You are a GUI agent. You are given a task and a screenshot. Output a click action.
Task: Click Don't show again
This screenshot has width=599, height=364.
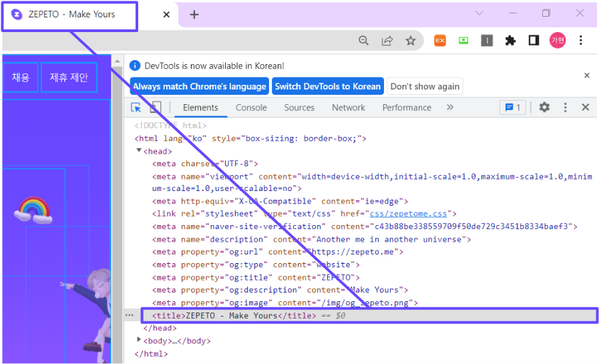click(425, 86)
